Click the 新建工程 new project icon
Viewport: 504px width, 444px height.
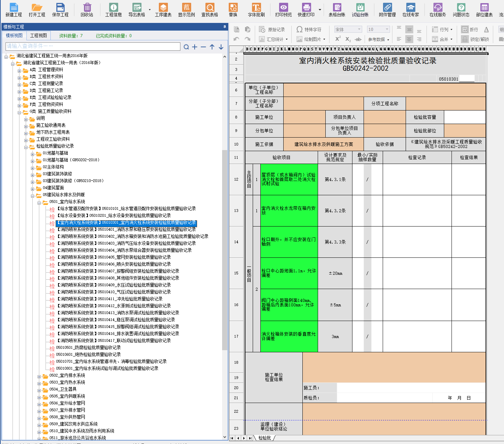tap(14, 10)
